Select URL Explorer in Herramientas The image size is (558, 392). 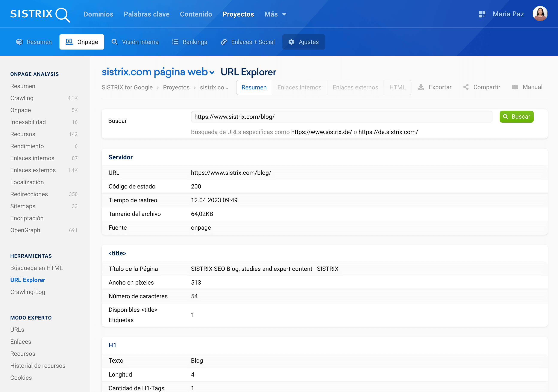coord(28,280)
